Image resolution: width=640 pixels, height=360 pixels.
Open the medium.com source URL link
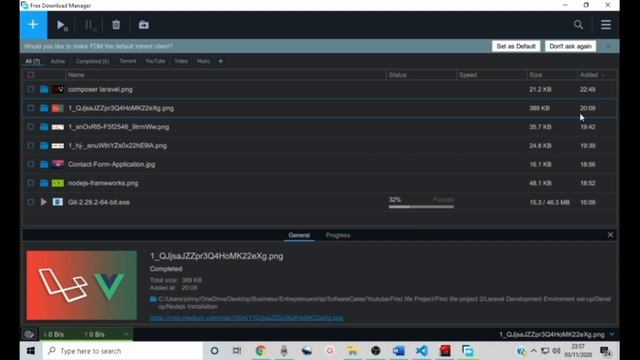(x=246, y=318)
